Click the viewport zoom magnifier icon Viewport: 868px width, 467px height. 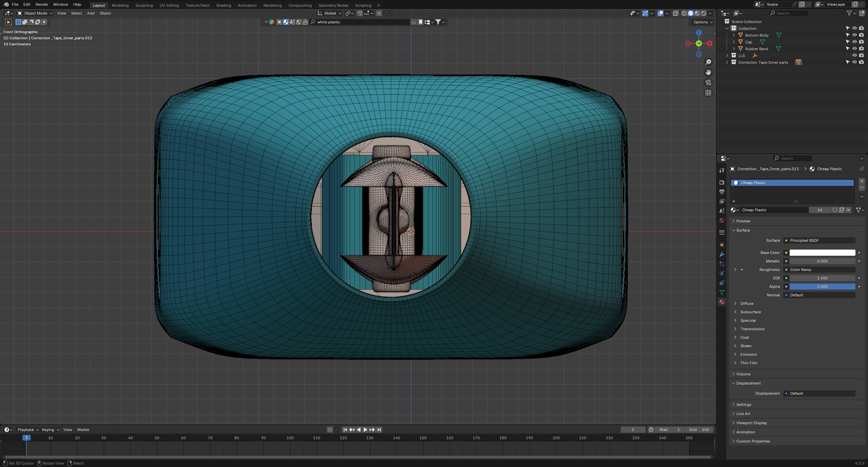coord(708,62)
